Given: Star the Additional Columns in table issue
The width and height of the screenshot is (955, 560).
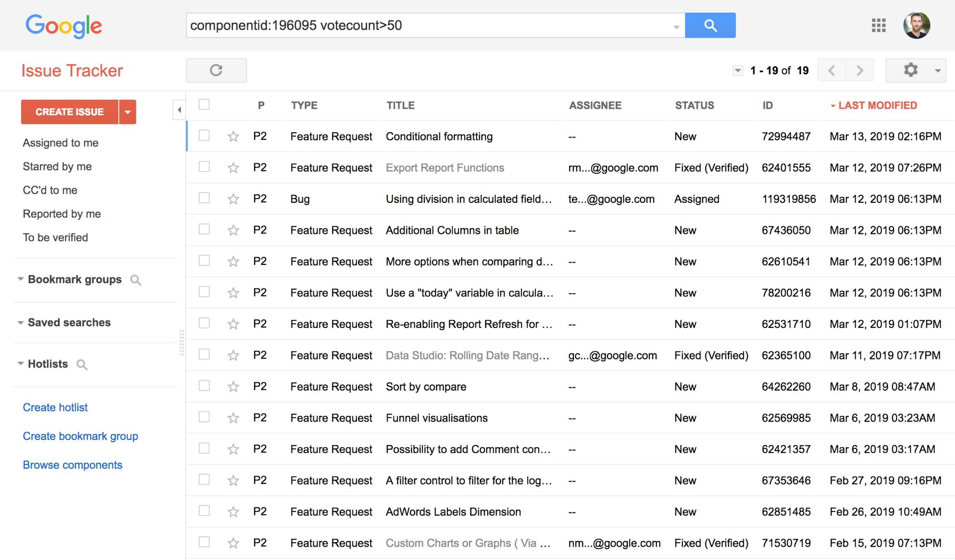Looking at the screenshot, I should 233,230.
